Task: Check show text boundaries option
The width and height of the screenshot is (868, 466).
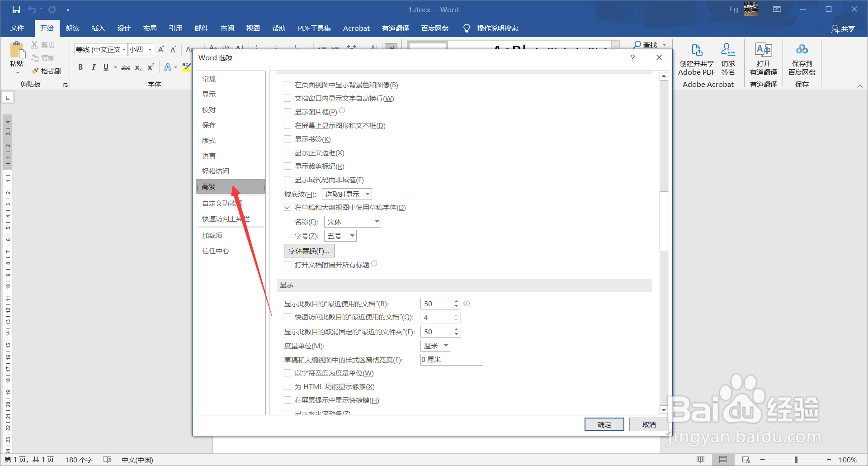Action: pyautogui.click(x=288, y=152)
